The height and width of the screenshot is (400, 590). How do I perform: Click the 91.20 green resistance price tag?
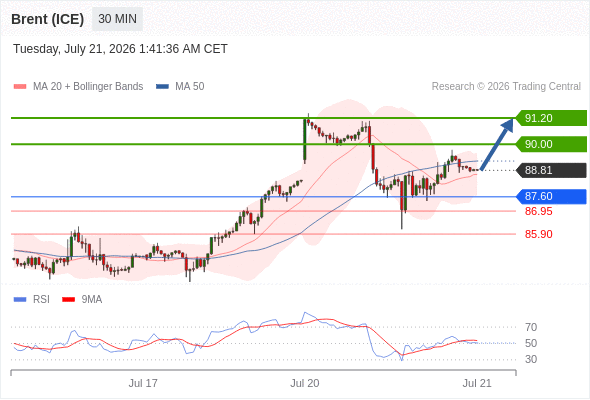(551, 118)
